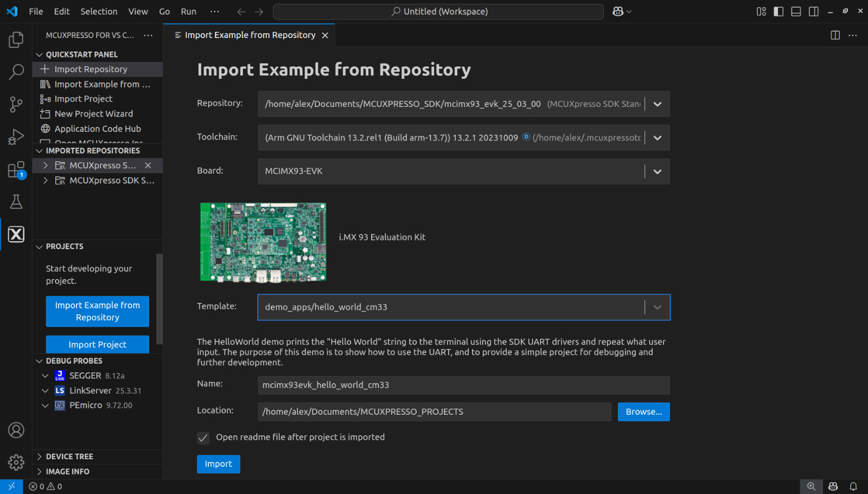Open the Testing flask icon in sidebar
The height and width of the screenshot is (494, 868).
coord(16,201)
